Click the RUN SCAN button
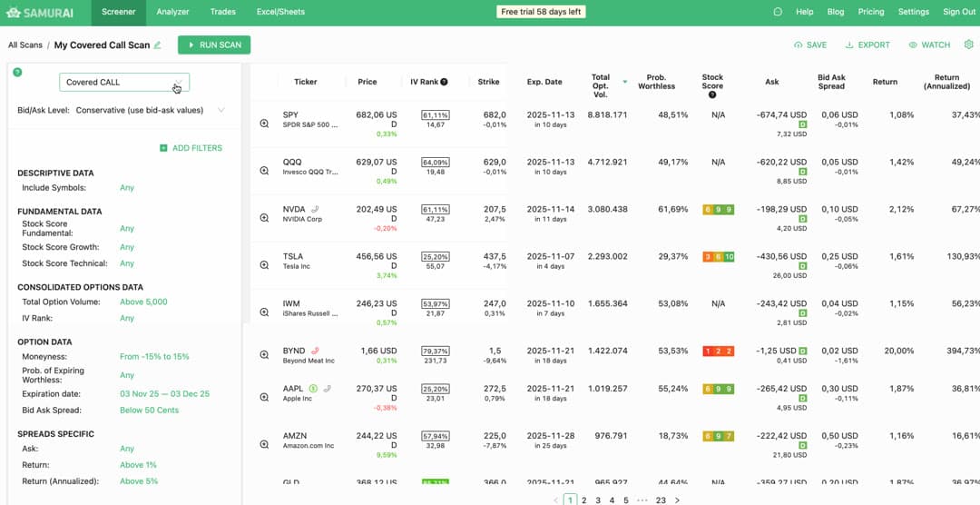Image resolution: width=980 pixels, height=505 pixels. coord(214,45)
